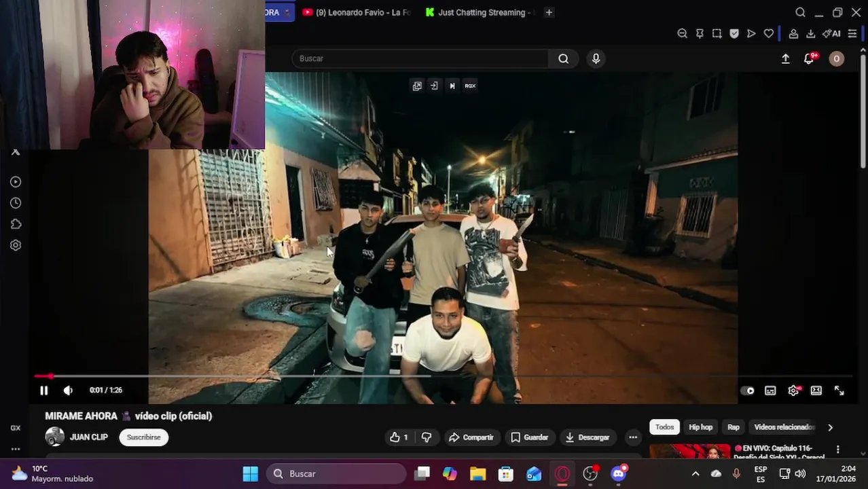868x489 pixels.
Task: Click the skip-next icon above the player
Action: pos(452,86)
